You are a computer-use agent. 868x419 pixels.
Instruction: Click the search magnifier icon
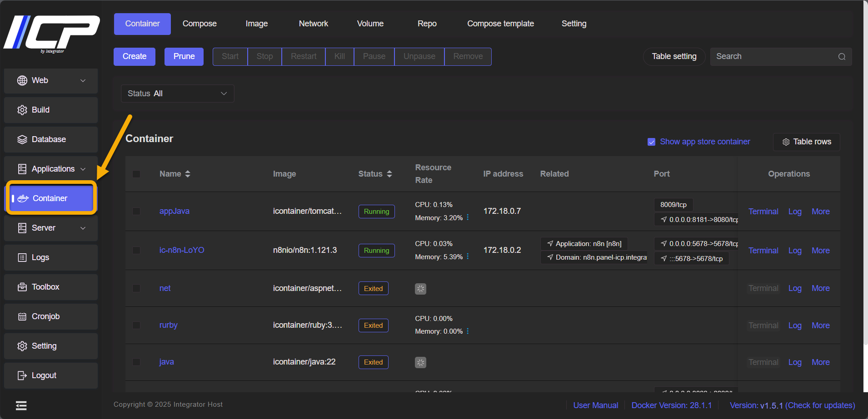842,57
